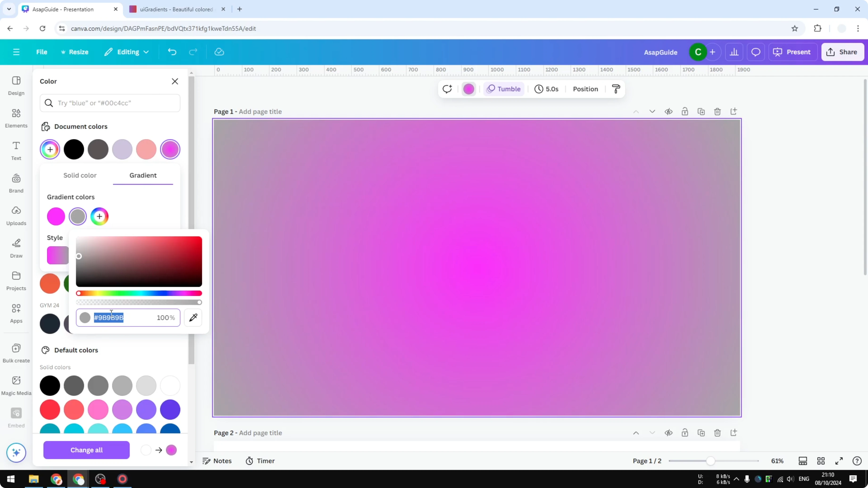Open the Elements panel in the sidebar
The image size is (868, 488).
tap(16, 118)
